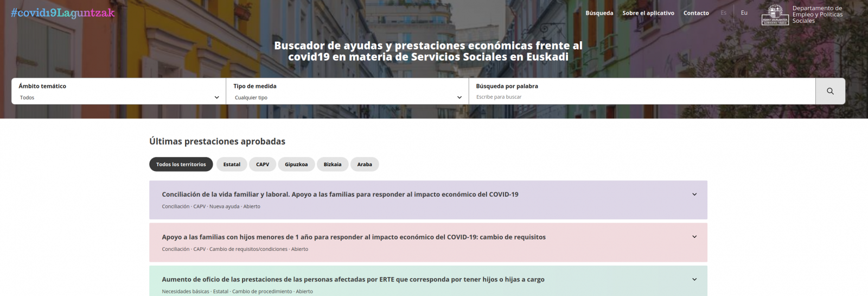Go to Sobre el aplicativo page

click(x=648, y=13)
